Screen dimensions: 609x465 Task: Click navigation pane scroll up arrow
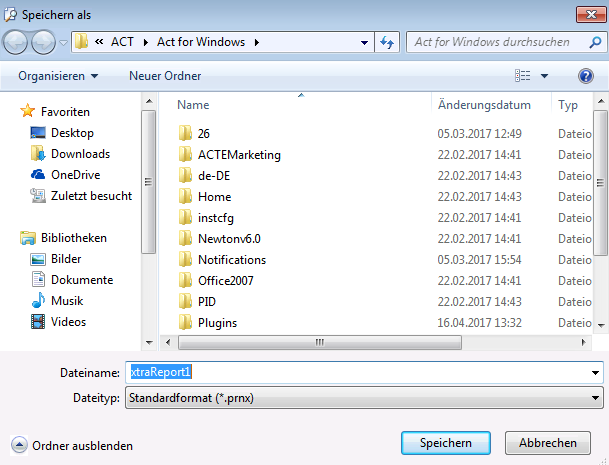point(149,101)
